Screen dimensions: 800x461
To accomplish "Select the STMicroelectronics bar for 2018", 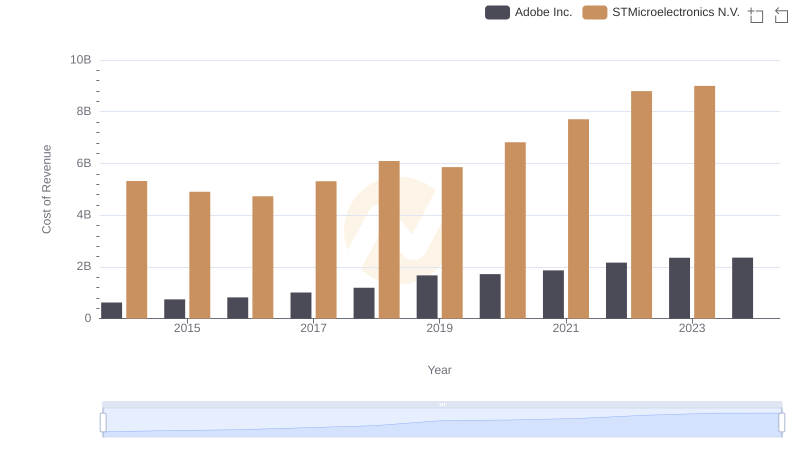I will (389, 240).
